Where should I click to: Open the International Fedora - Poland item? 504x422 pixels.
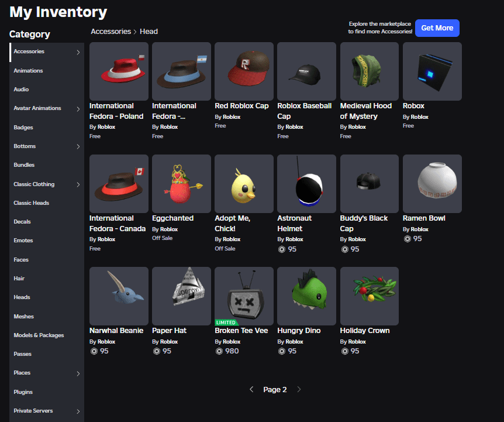(118, 71)
